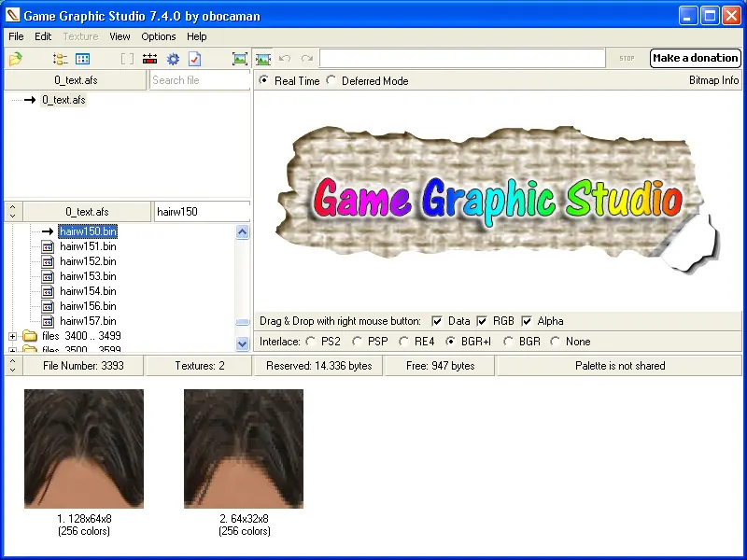Click the document with red checkmark icon
Image resolution: width=747 pixels, height=560 pixels.
pyautogui.click(x=195, y=59)
